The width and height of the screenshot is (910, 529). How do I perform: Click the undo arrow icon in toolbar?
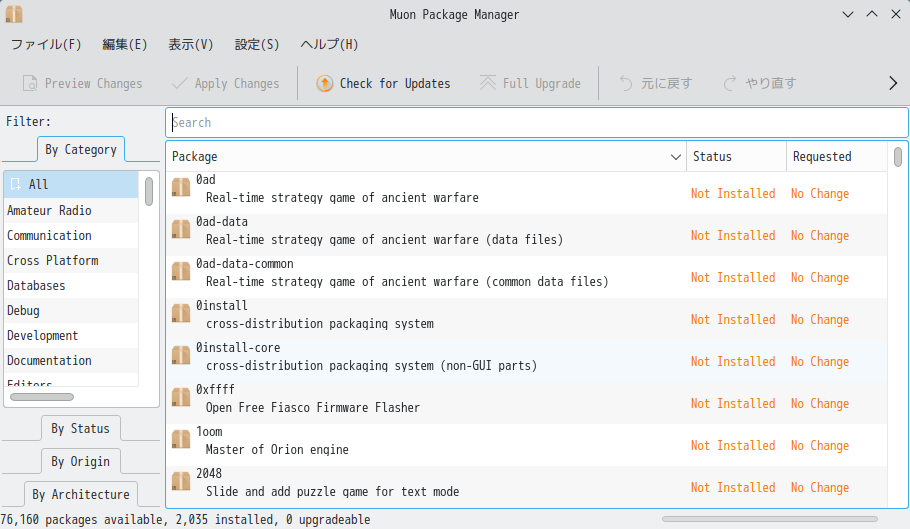point(626,84)
